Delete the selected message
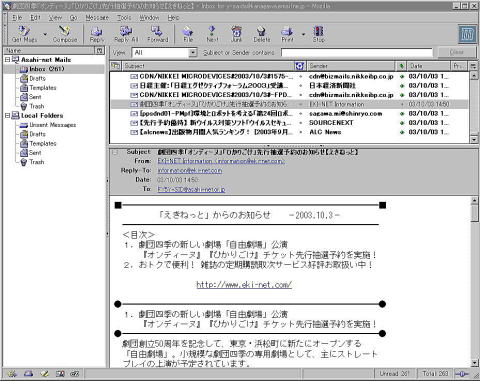The height and width of the screenshot is (381, 480). tap(261, 34)
